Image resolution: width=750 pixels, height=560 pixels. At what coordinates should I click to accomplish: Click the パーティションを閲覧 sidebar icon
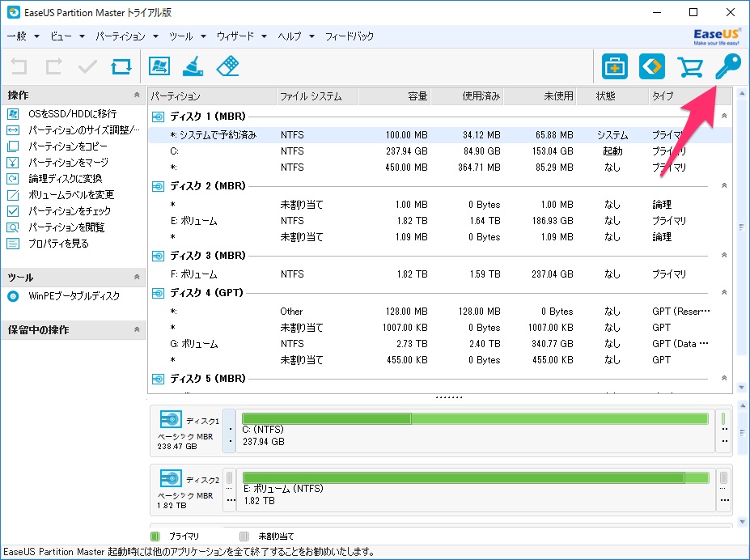pos(13,227)
